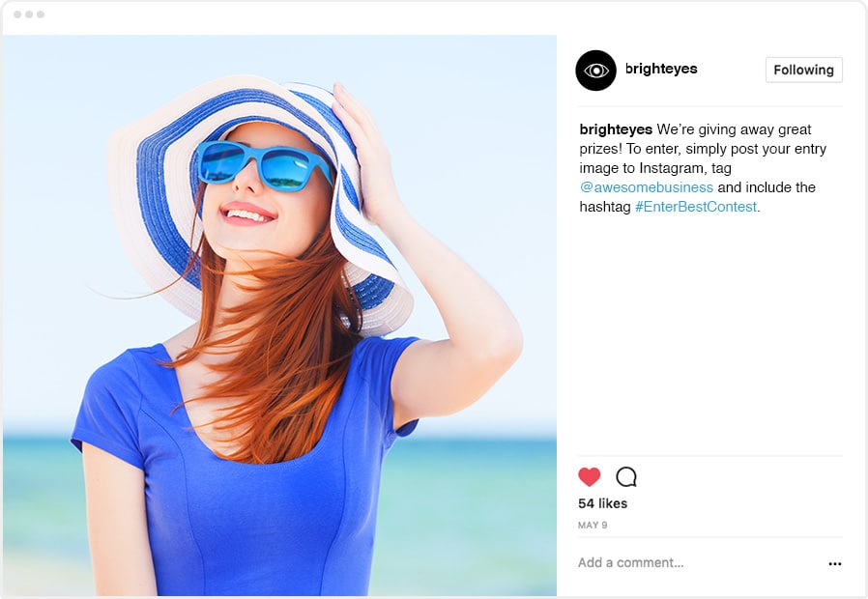This screenshot has width=868, height=599.
Task: Click the giveaway caption text body
Action: [x=703, y=168]
